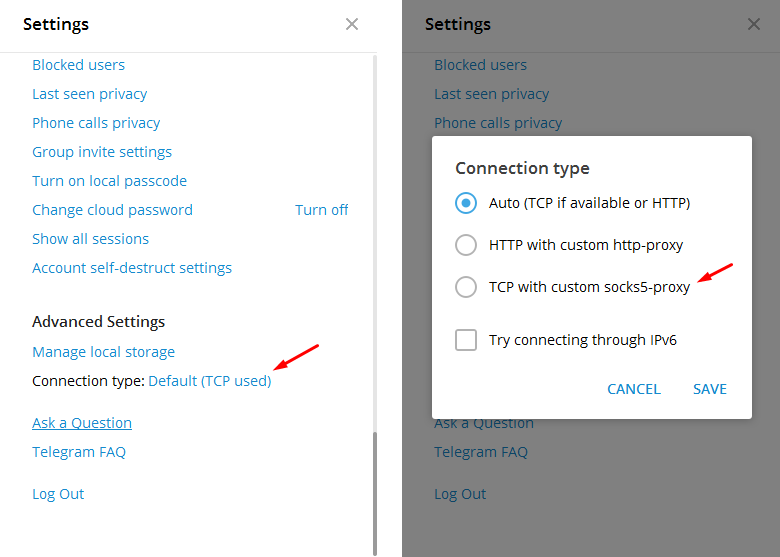The image size is (780, 557).
Task: Click Change cloud password link
Action: point(112,210)
